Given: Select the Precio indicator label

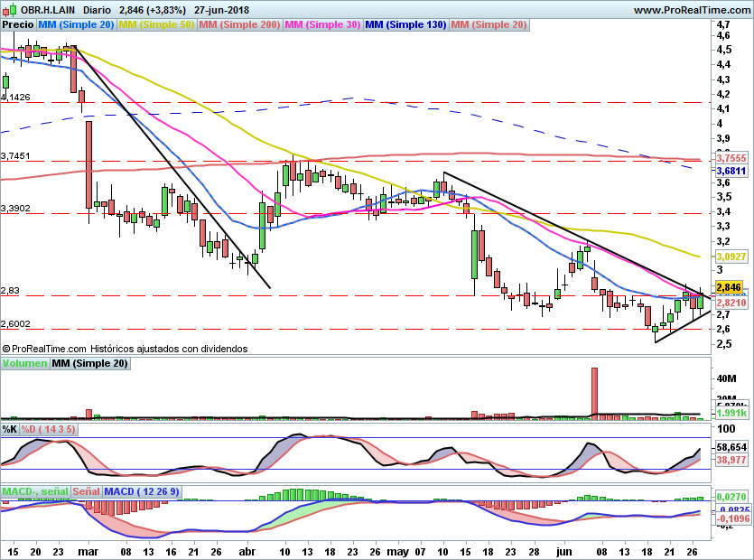Looking at the screenshot, I should coord(18,25).
